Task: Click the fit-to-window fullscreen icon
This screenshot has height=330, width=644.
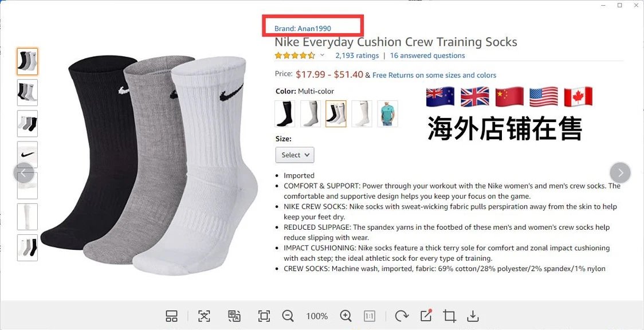Action: [x=264, y=316]
